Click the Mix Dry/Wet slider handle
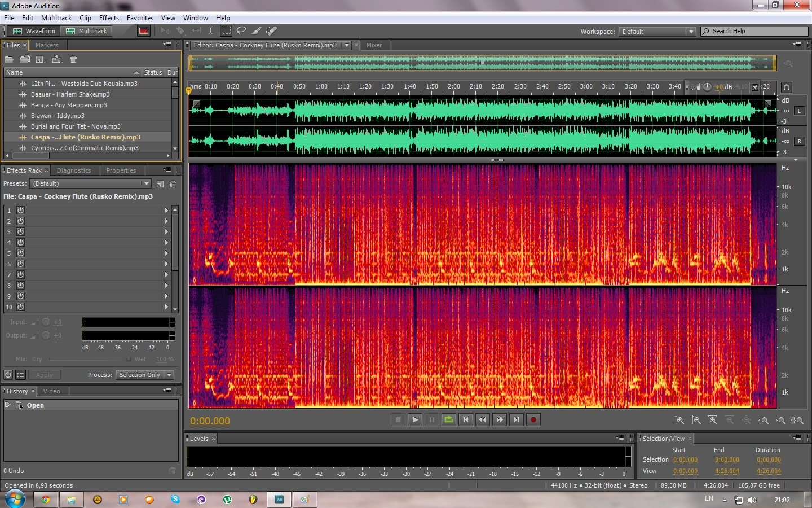This screenshot has height=508, width=812. tap(129, 359)
